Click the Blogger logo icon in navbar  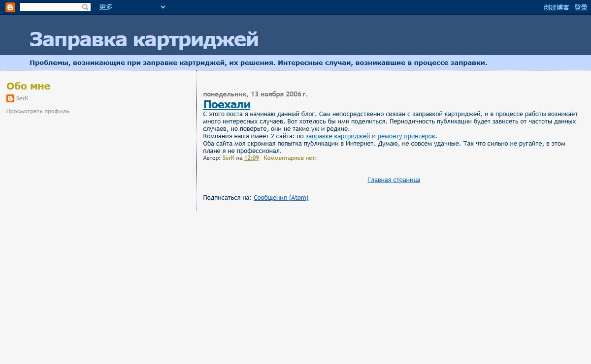point(10,7)
